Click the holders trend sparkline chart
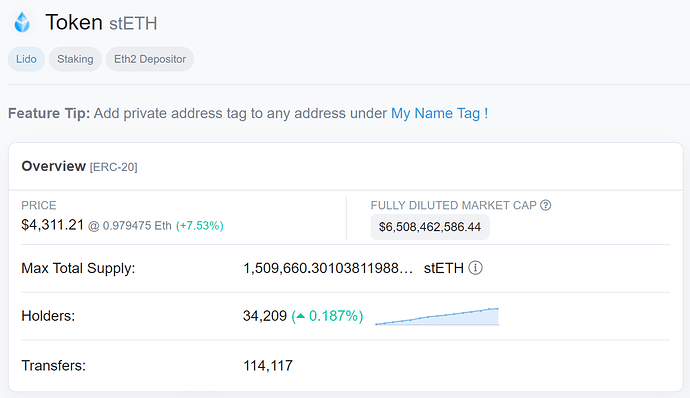 click(437, 317)
